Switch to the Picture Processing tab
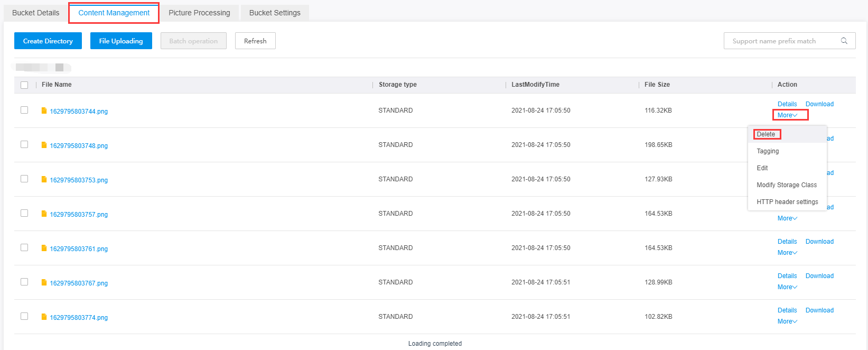The image size is (868, 350). 199,13
